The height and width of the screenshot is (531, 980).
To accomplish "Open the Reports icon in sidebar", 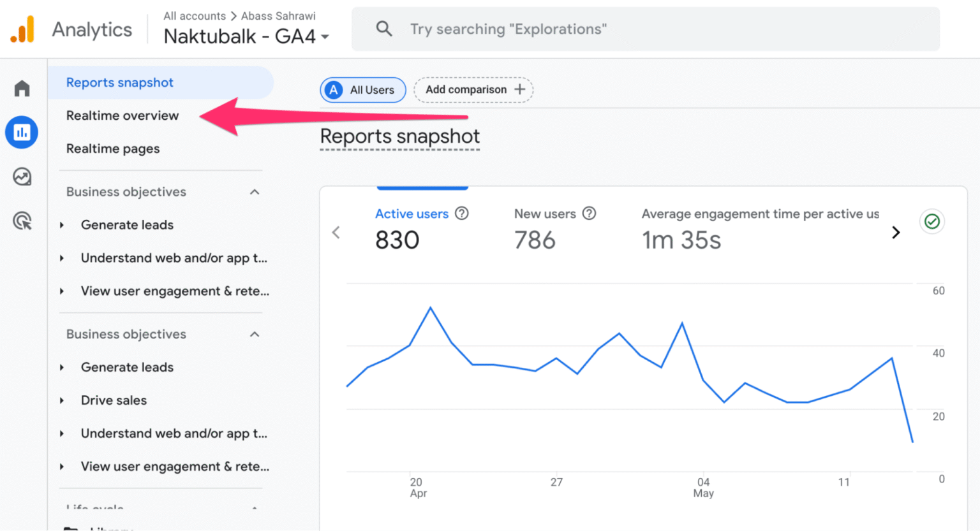I will [x=22, y=133].
